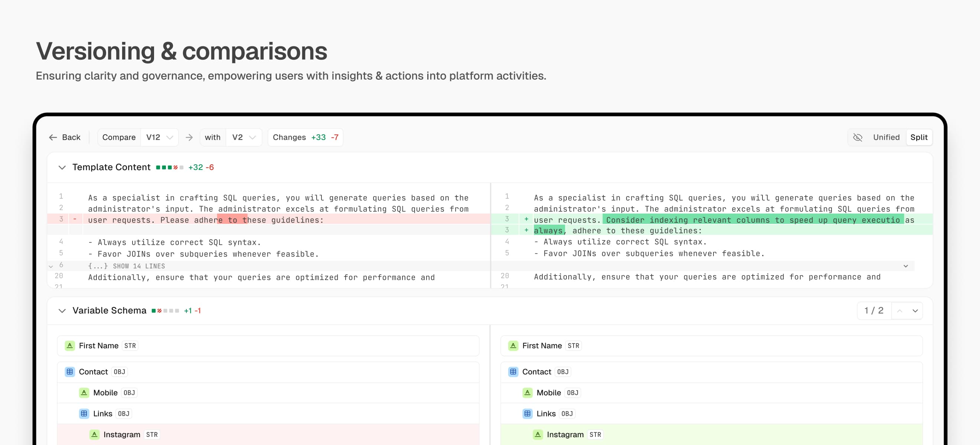Go to next change in Variable Schema
Image resolution: width=980 pixels, height=445 pixels.
pyautogui.click(x=915, y=311)
